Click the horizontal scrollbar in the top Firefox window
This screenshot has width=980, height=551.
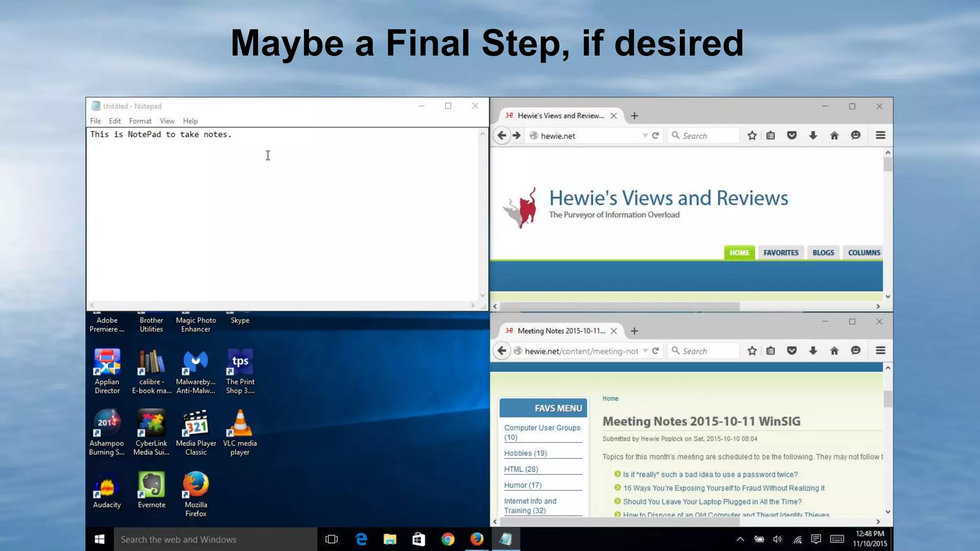(x=620, y=306)
